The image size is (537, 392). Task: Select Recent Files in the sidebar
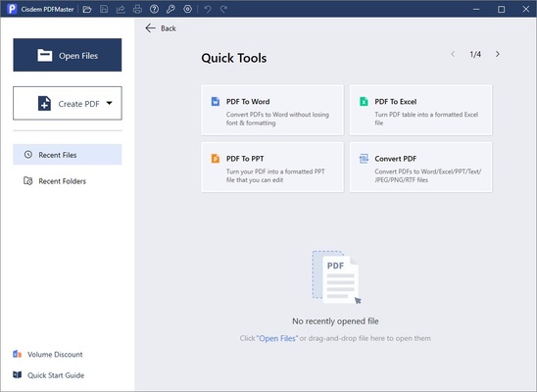coord(68,155)
